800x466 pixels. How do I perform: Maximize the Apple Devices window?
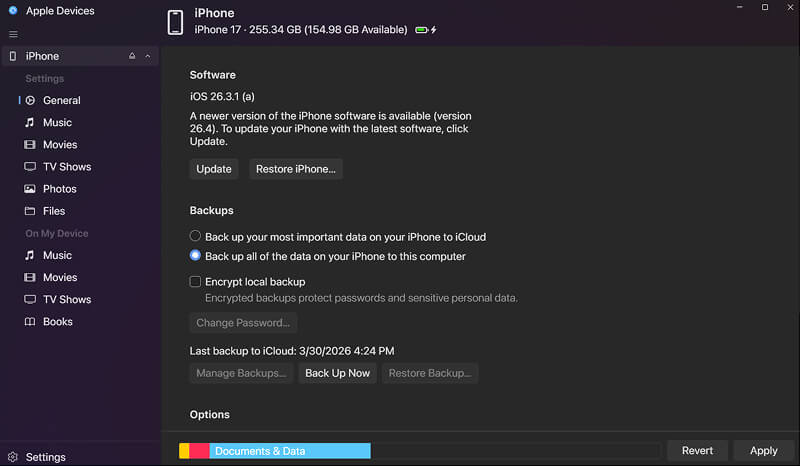click(765, 7)
